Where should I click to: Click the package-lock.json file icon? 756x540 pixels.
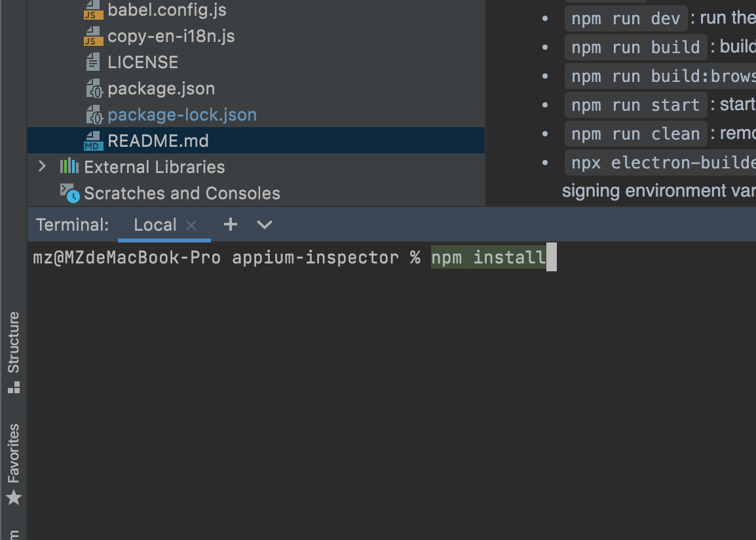click(x=94, y=115)
